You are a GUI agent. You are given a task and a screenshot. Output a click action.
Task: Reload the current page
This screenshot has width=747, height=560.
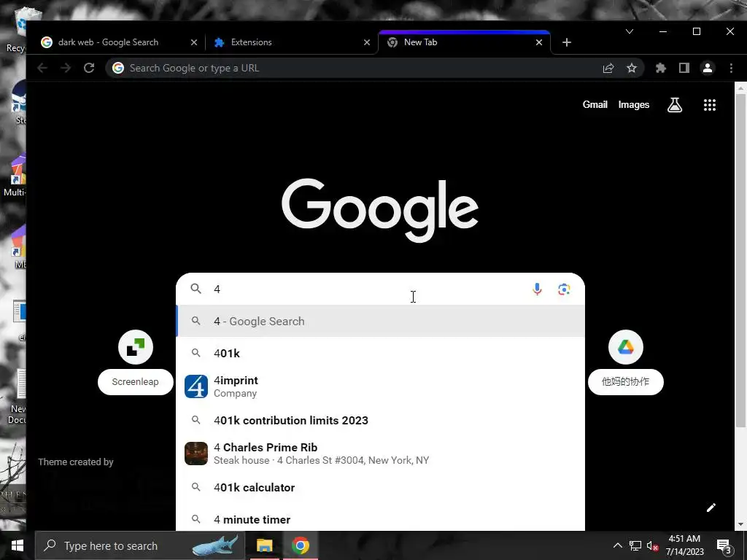point(89,68)
